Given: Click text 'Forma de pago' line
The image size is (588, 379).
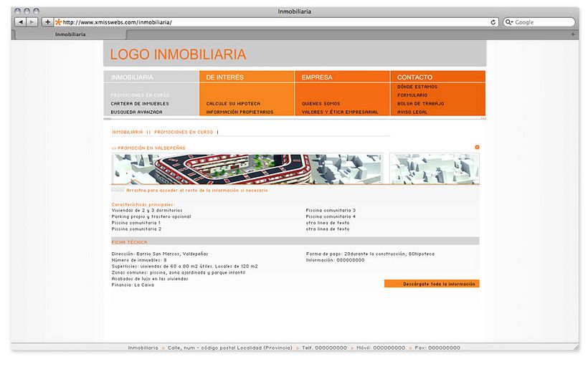Looking at the screenshot, I should (x=370, y=254).
